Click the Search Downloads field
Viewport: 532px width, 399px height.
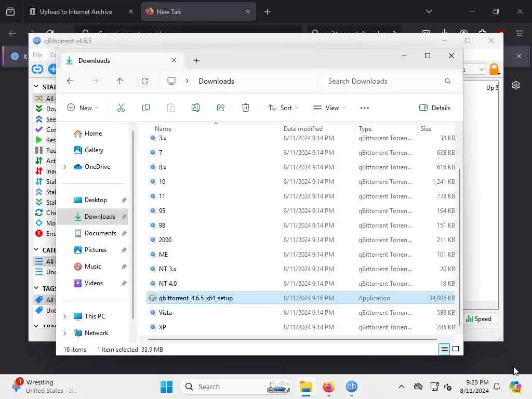click(387, 81)
